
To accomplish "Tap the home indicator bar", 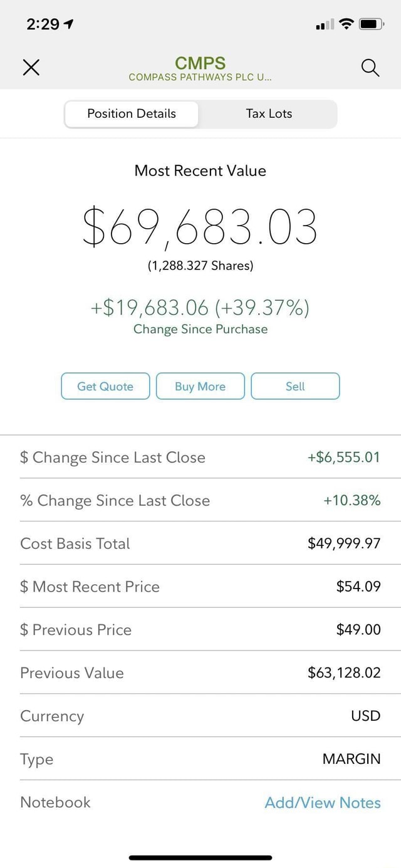I will click(200, 857).
